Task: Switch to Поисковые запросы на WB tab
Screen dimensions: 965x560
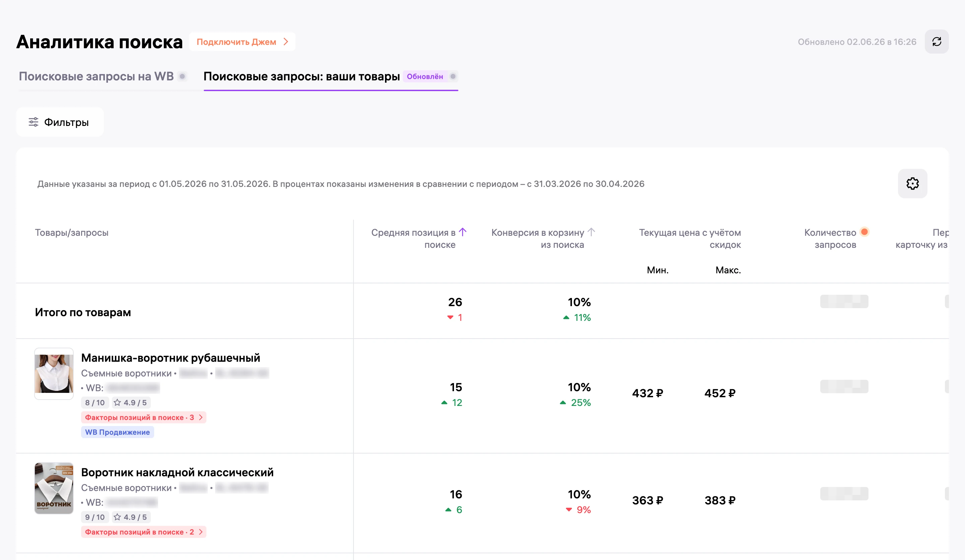Action: coord(96,77)
